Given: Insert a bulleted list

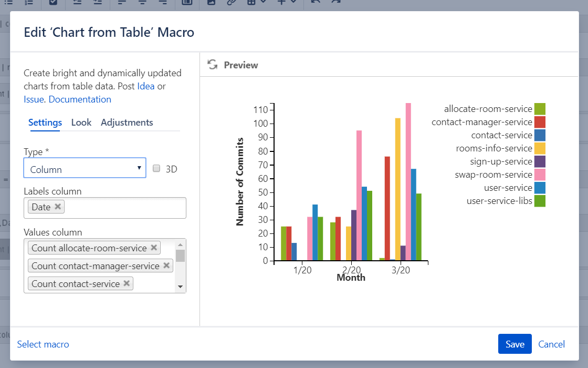Looking at the screenshot, I should click(8, 2).
